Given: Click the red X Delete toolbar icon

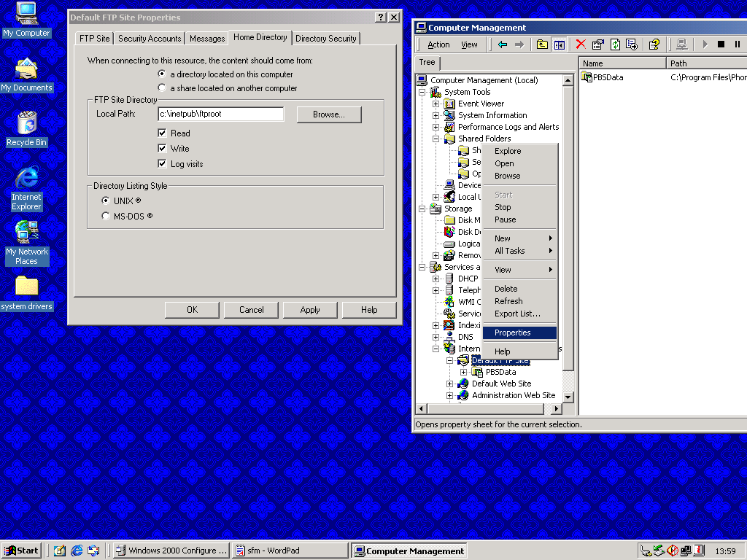Looking at the screenshot, I should coord(581,44).
